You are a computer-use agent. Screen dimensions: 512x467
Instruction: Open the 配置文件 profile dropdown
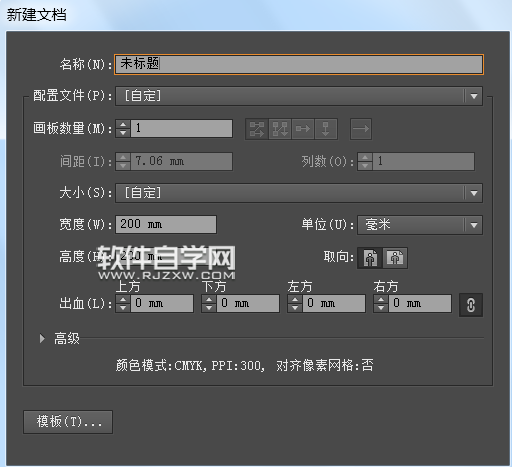point(299,96)
